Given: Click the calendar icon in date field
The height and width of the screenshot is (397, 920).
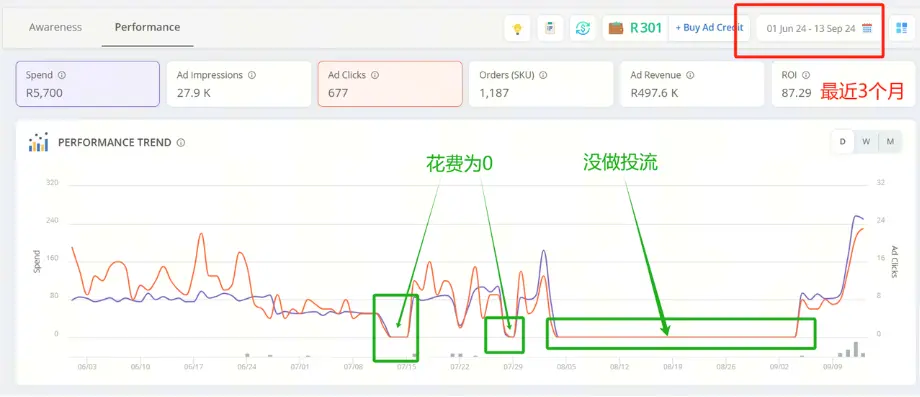Looking at the screenshot, I should (x=867, y=28).
